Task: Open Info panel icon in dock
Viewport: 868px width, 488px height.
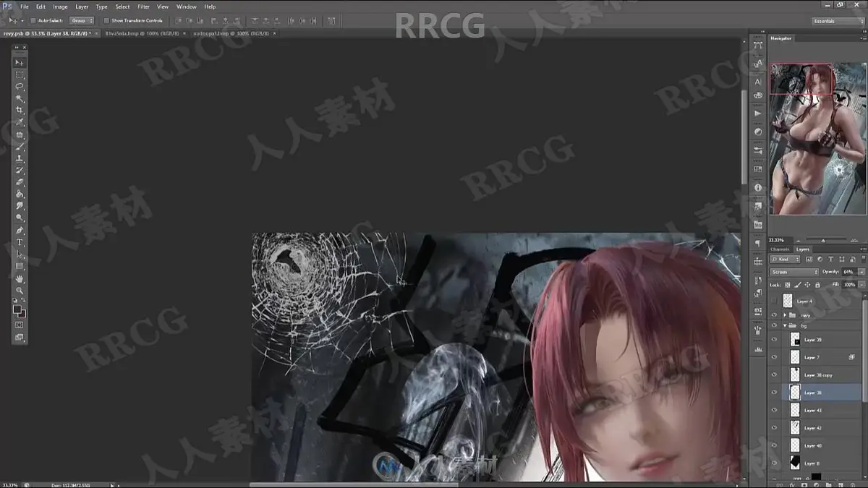Action: pyautogui.click(x=758, y=187)
